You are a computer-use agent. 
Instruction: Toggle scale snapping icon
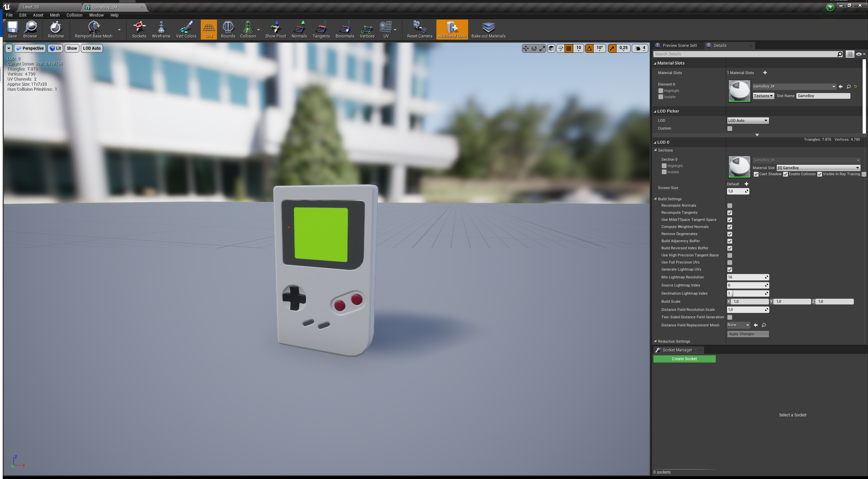tap(612, 48)
